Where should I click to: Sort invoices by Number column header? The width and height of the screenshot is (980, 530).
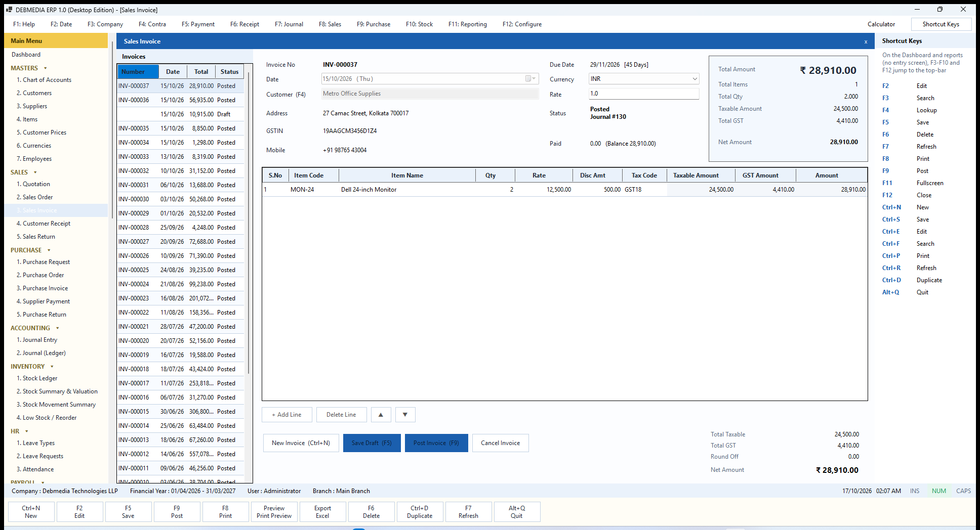coord(138,72)
